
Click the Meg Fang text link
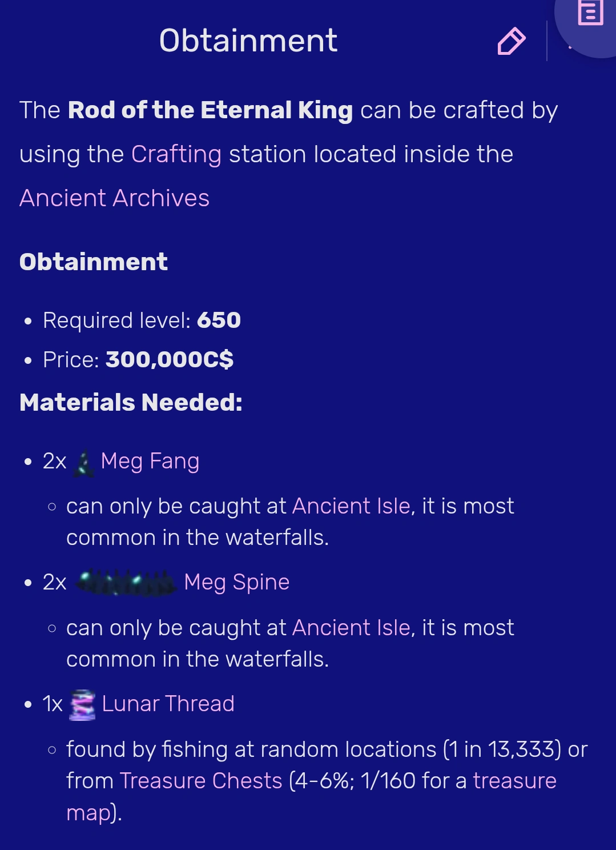[148, 460]
